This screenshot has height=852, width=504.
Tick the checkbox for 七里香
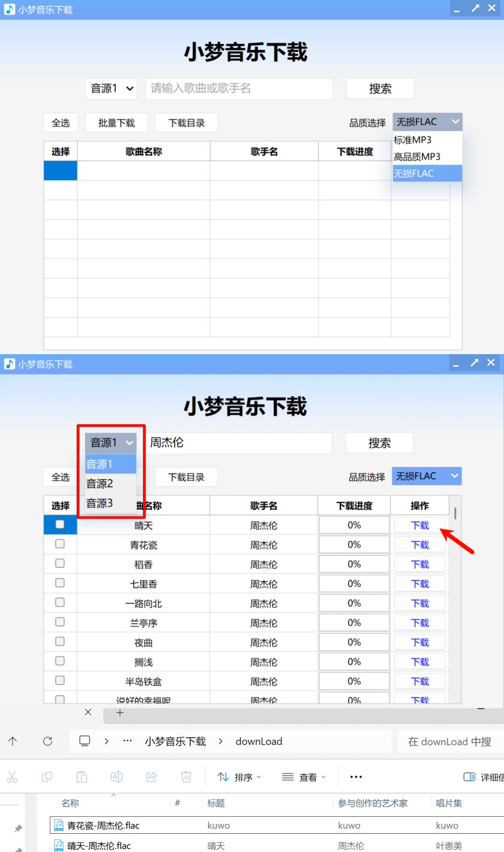[60, 583]
